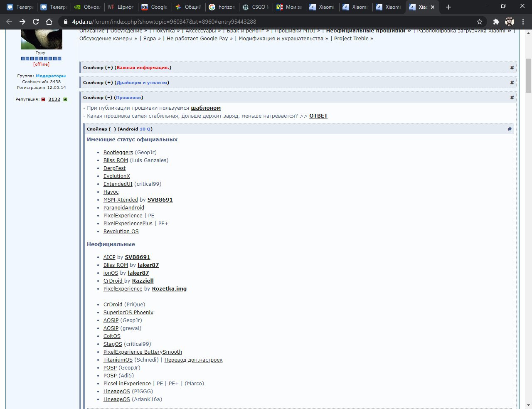The height and width of the screenshot is (409, 532).
Task: Open a new browser tab
Action: pos(448,7)
